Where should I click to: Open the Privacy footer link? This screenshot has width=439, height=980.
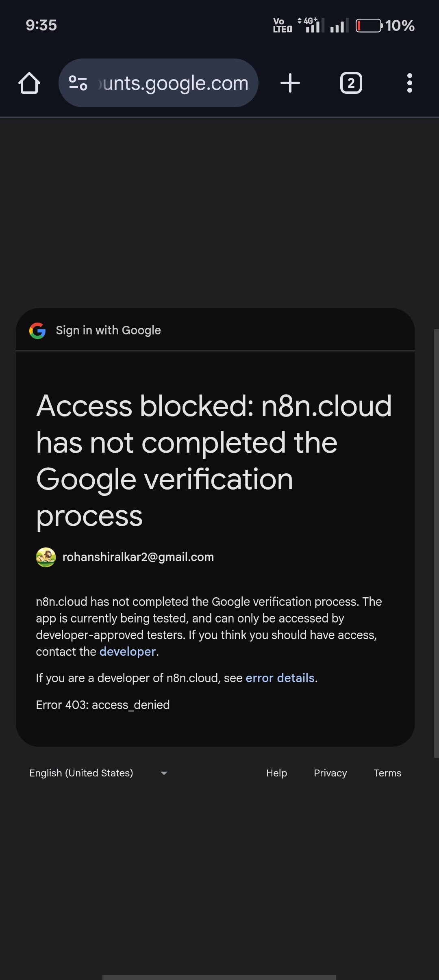[330, 773]
